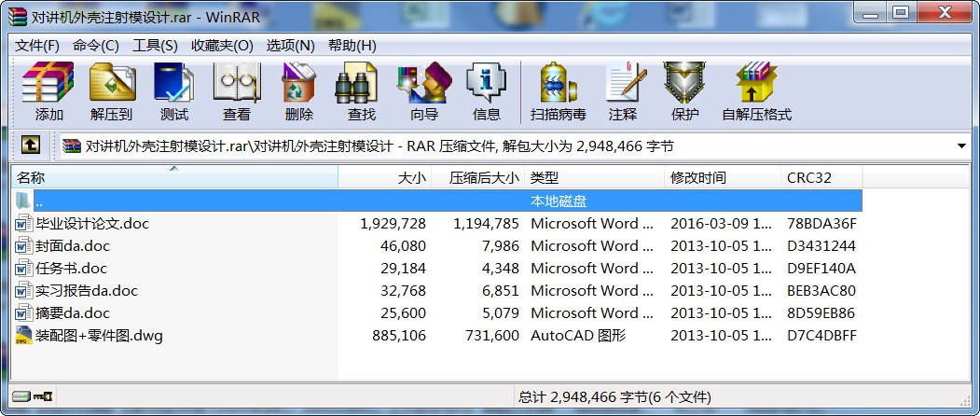Viewport: 980px width, 416px height.
Task: Click the parent folder '..' icon
Action: coord(22,201)
